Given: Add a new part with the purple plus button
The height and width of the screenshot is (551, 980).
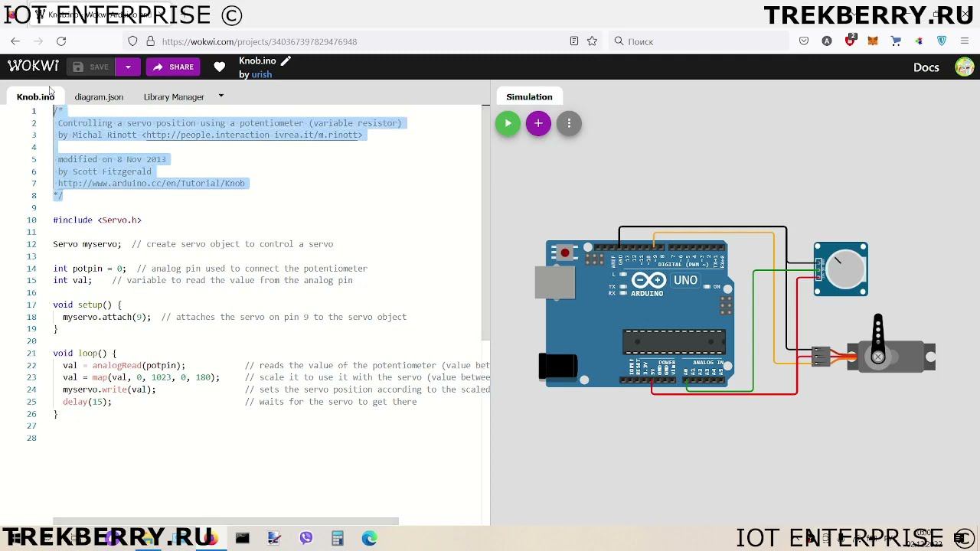Looking at the screenshot, I should point(538,123).
